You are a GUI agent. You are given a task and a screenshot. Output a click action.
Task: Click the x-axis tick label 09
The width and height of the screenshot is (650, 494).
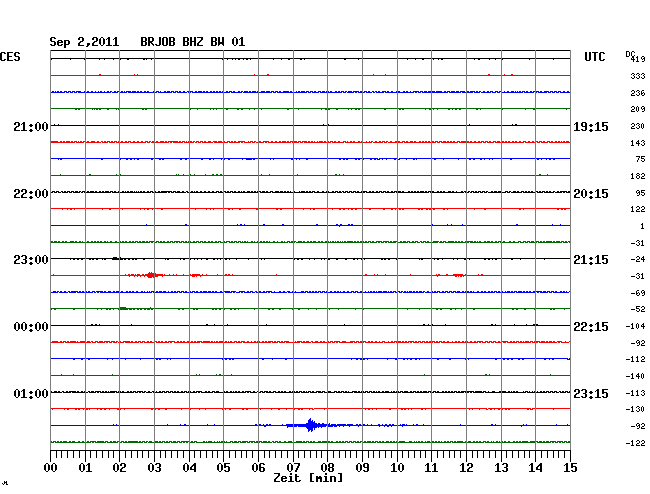point(362,468)
